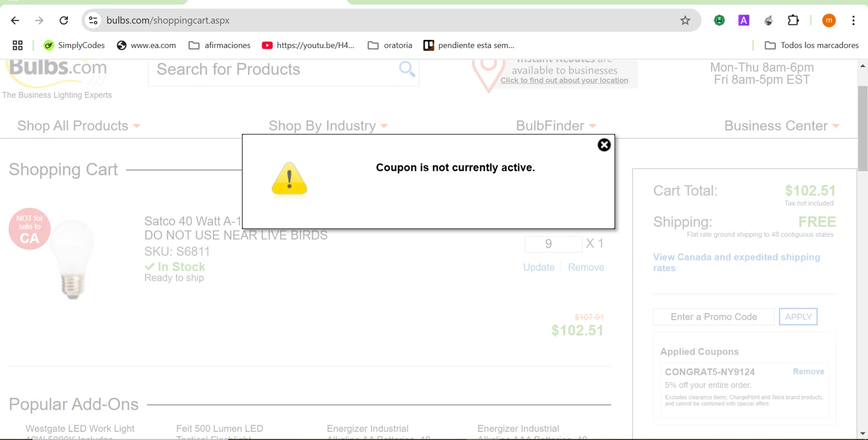The width and height of the screenshot is (868, 440).
Task: Click the APPLY promo button
Action: [x=798, y=317]
